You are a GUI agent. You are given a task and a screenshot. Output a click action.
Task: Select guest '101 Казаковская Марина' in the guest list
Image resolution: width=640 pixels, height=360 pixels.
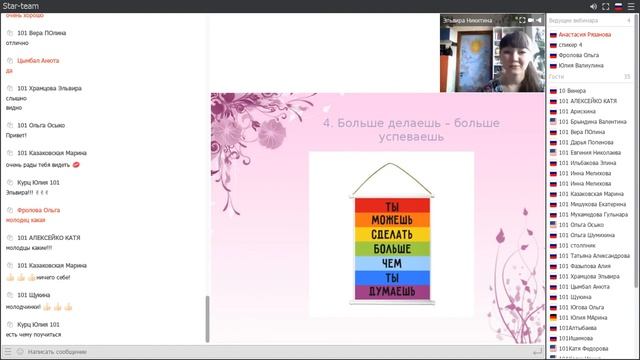coord(591,194)
